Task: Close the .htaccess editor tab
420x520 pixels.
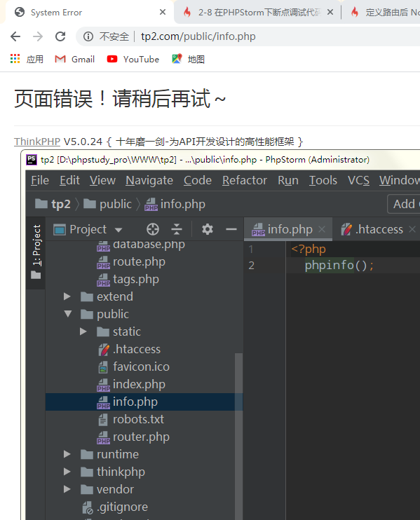Action: pyautogui.click(x=412, y=229)
